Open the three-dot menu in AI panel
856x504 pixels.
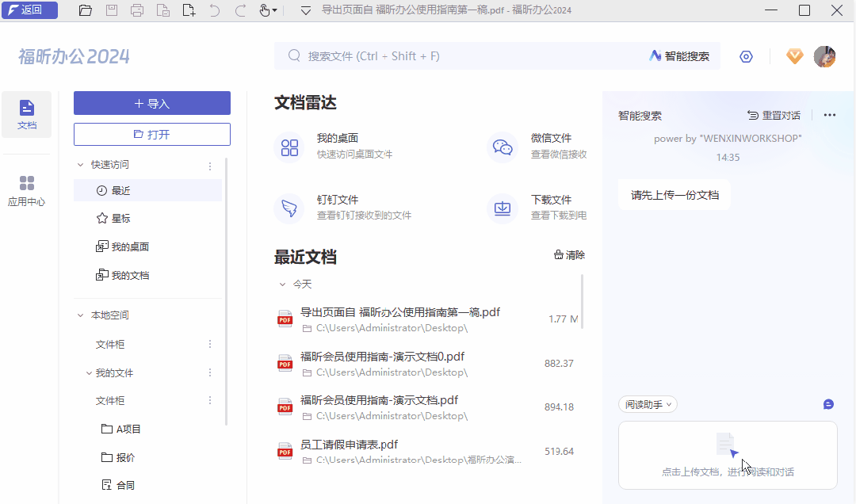click(829, 114)
